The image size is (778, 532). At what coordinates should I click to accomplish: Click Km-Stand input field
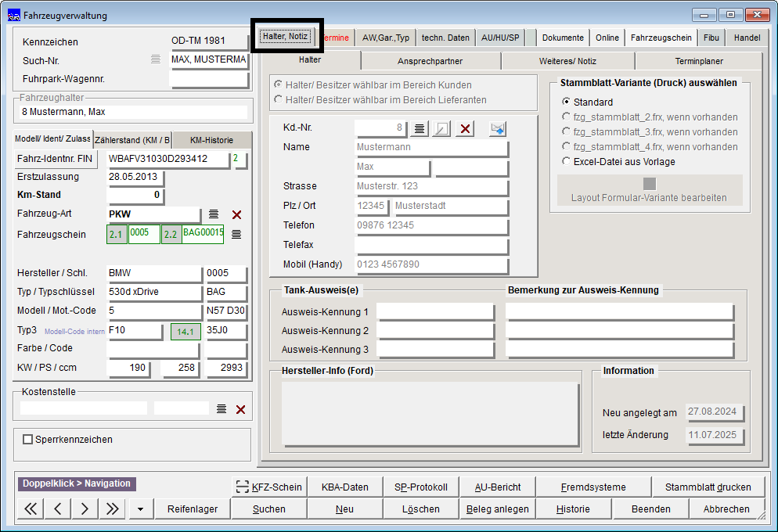[x=135, y=195]
